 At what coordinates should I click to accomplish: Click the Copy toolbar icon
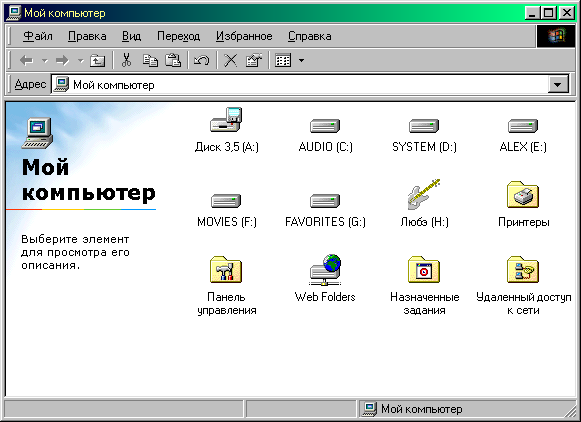(150, 60)
